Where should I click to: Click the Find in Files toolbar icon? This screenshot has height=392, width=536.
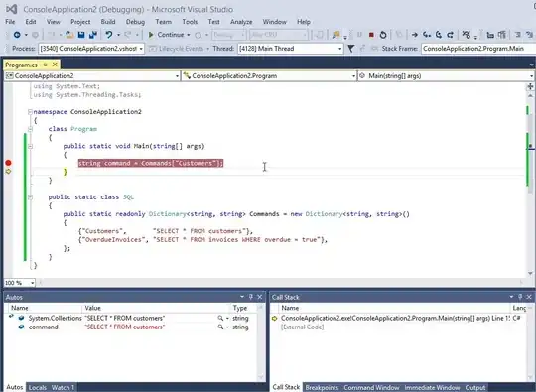[x=336, y=35]
